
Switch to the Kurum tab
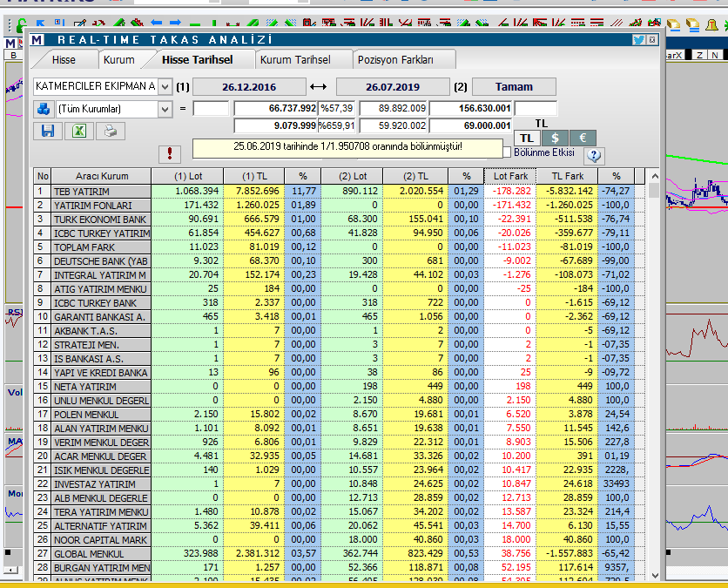(x=118, y=60)
